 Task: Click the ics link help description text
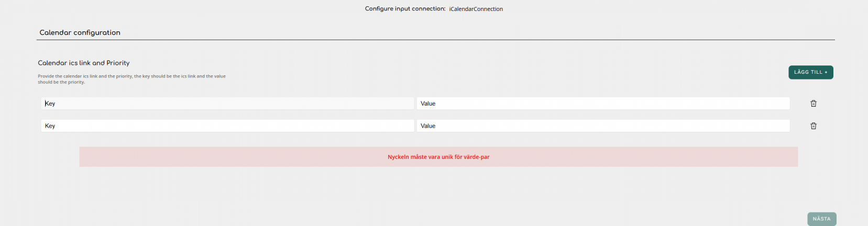pos(132,79)
